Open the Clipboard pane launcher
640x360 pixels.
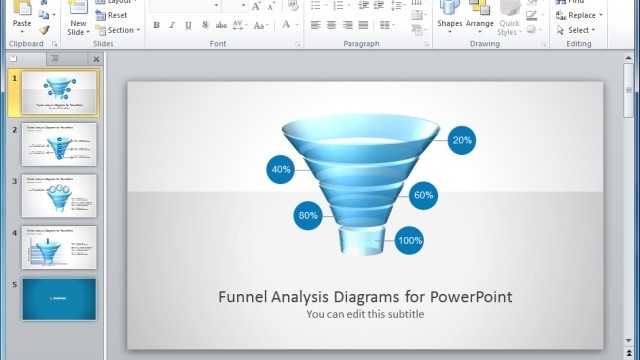click(54, 44)
